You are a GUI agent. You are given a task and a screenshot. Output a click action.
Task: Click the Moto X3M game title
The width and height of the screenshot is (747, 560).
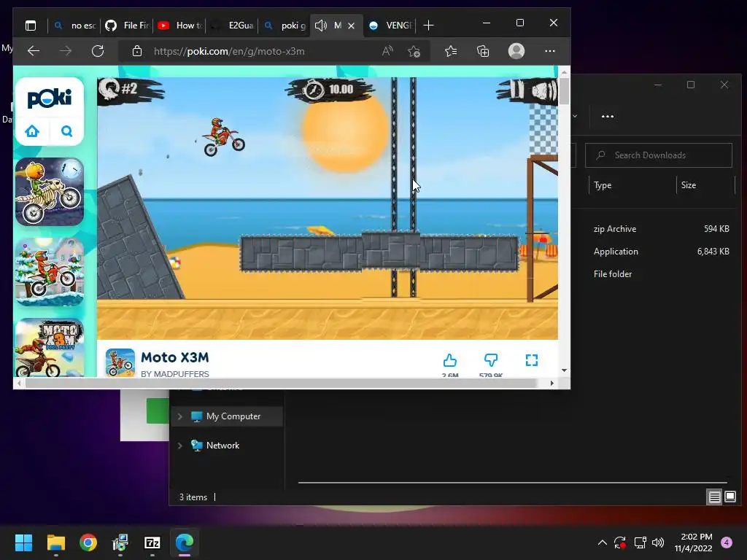(x=175, y=357)
